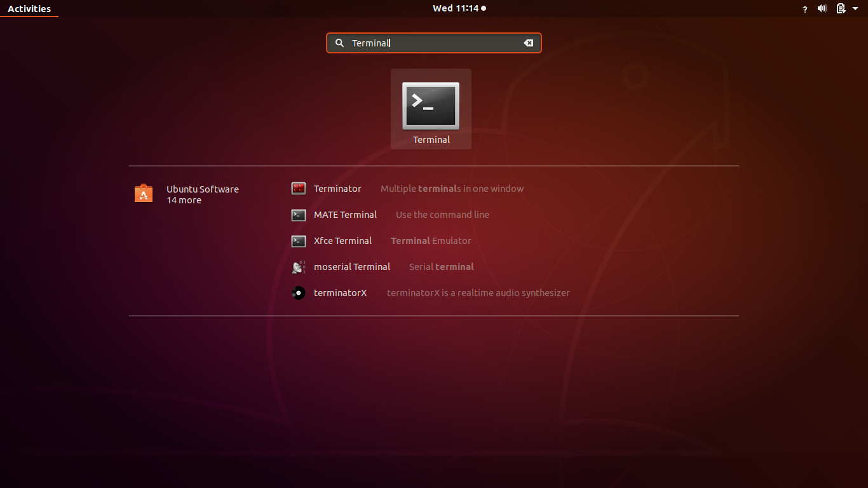Open the Wed 11:14 clock menu

(x=459, y=8)
